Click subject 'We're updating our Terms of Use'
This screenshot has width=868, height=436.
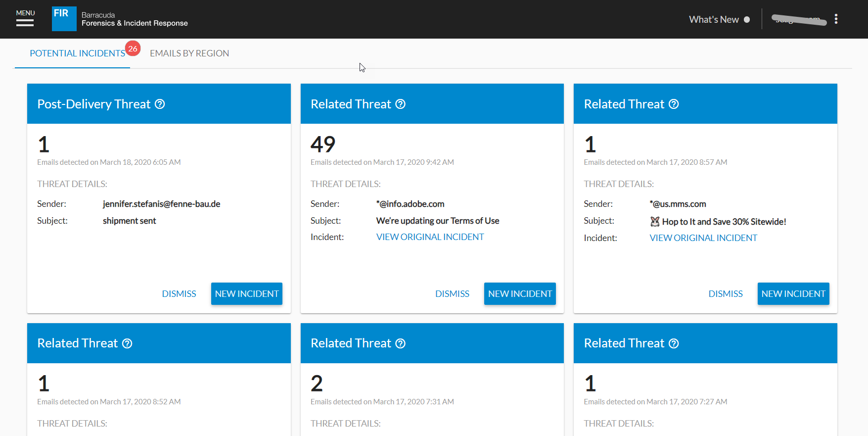(x=438, y=221)
